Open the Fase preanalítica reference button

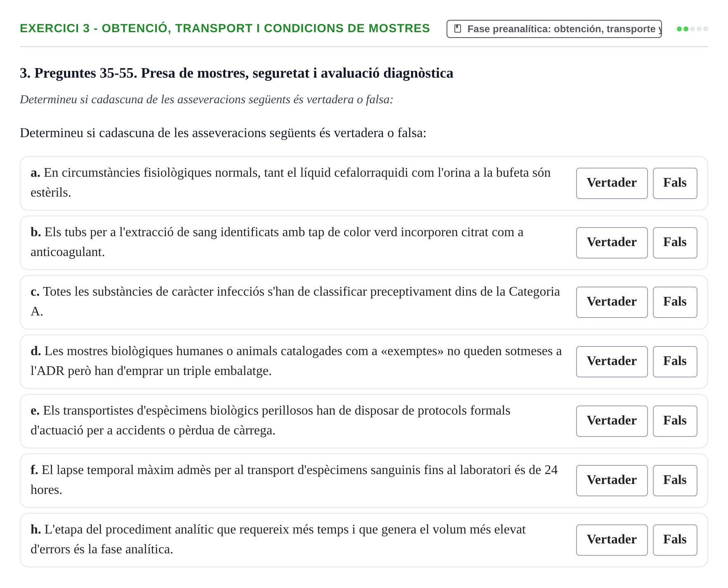pyautogui.click(x=554, y=29)
